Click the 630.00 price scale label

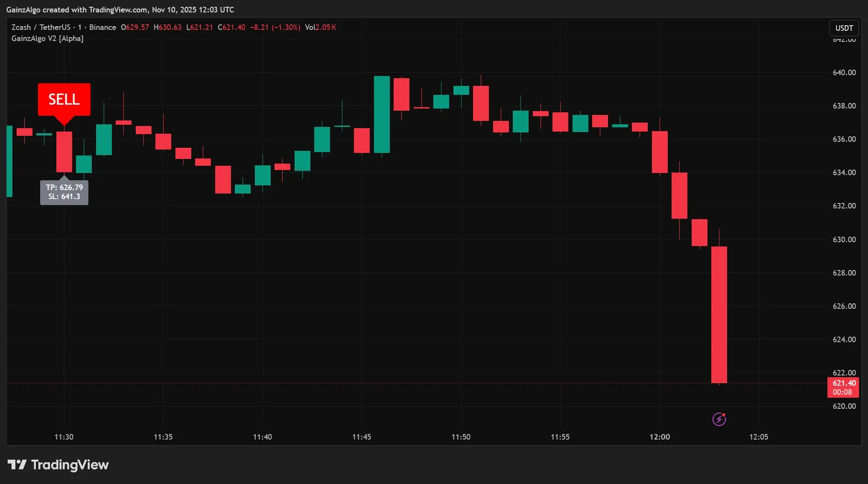[x=844, y=240]
